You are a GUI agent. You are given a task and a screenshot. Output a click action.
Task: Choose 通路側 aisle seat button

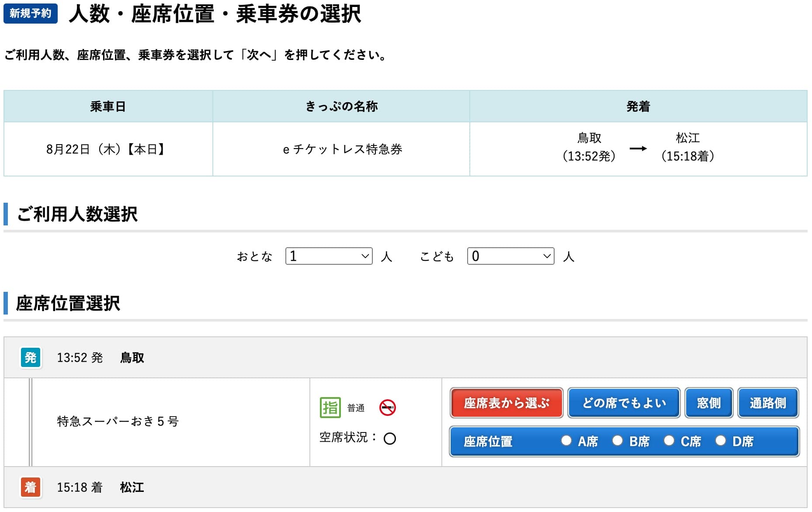768,403
